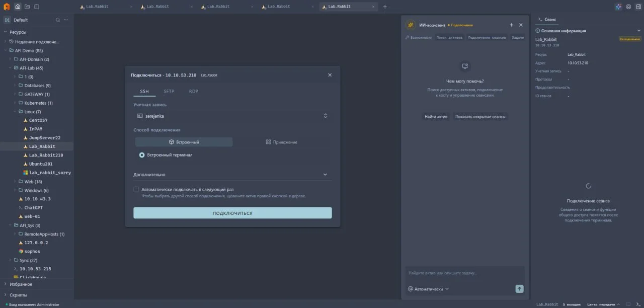Click the DE workspace avatar

point(7,20)
